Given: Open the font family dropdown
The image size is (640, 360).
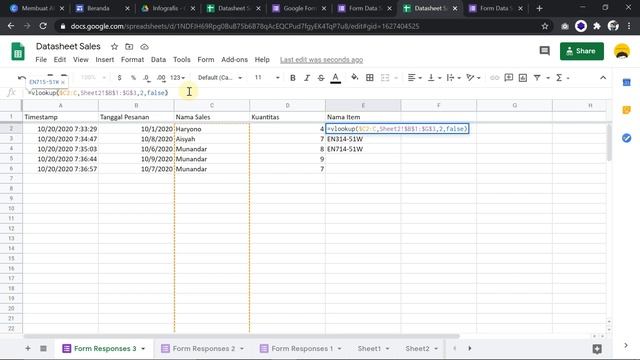Looking at the screenshot, I should 220,78.
